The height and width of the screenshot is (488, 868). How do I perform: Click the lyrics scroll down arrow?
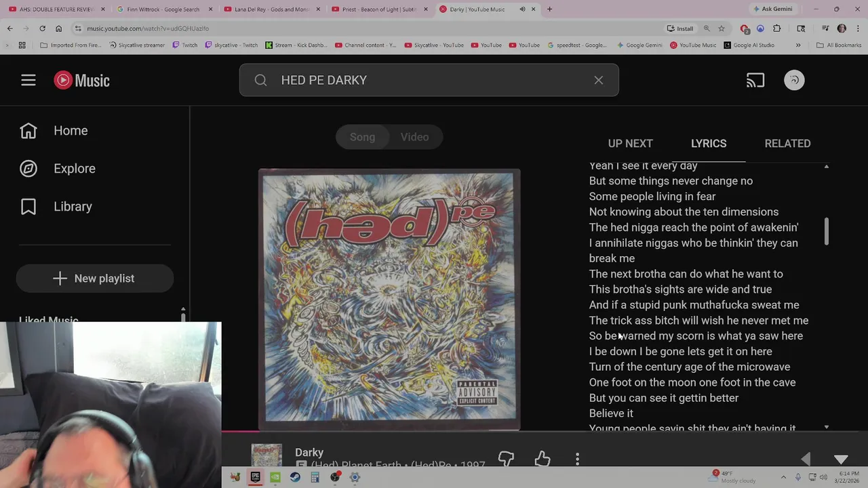pyautogui.click(x=826, y=427)
